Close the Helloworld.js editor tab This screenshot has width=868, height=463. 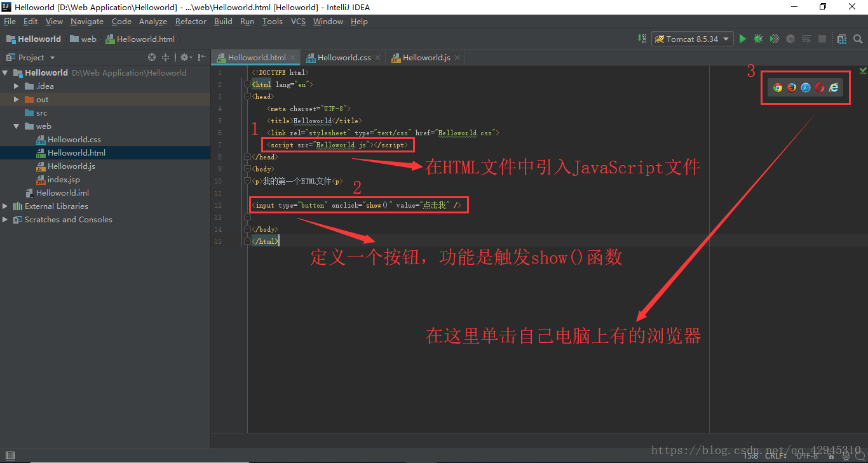pos(457,57)
